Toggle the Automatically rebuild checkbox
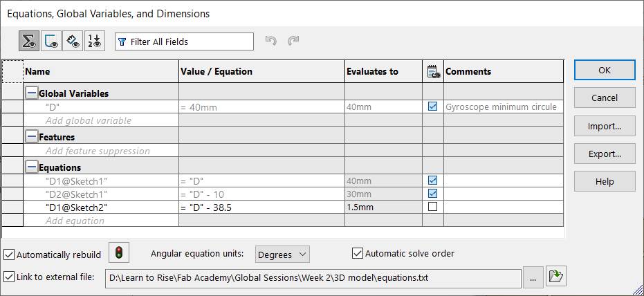Viewport: 644px width, 296px height. pyautogui.click(x=9, y=255)
